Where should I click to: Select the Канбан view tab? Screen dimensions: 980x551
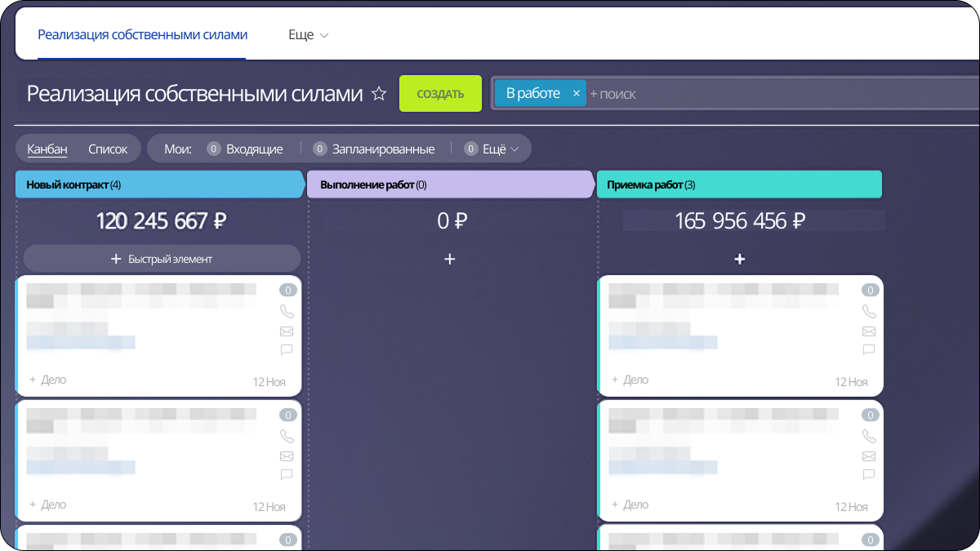click(47, 149)
